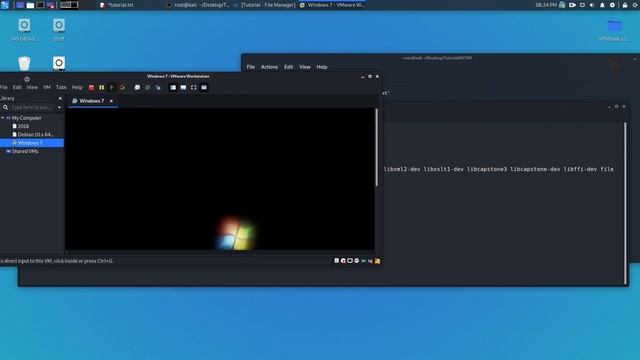640x360 pixels.
Task: Open the View menu in terminal window
Action: 305,67
